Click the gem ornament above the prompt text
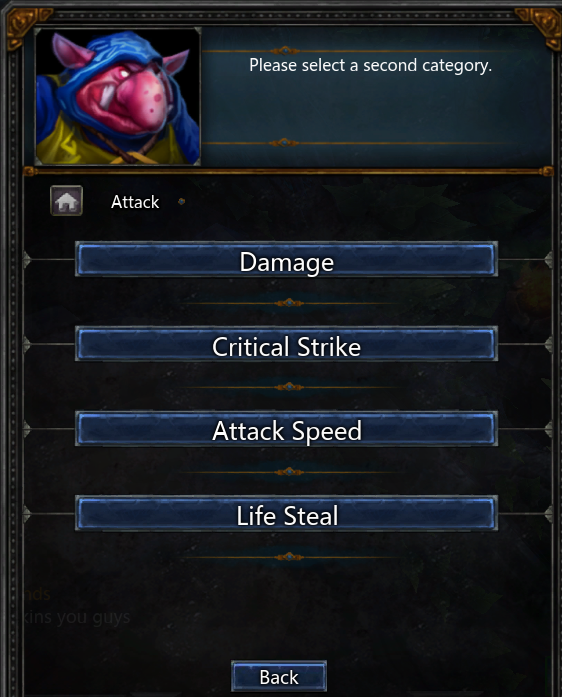This screenshot has width=562, height=697. click(285, 51)
